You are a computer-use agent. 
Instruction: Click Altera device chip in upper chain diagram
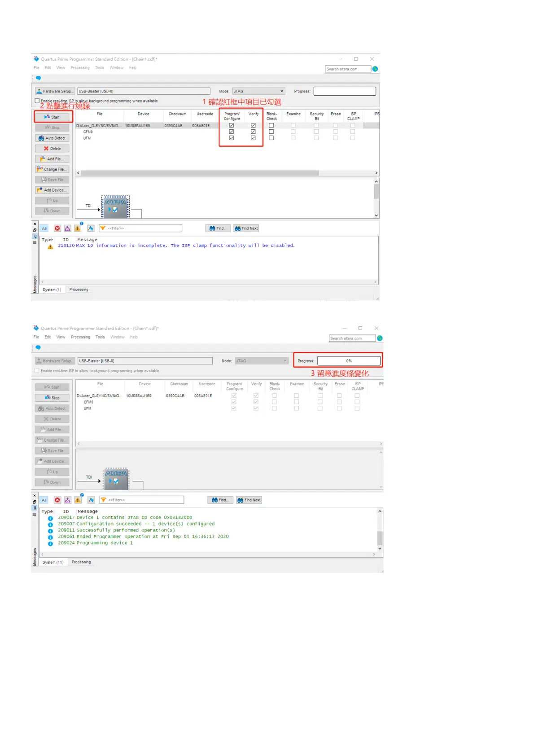pos(115,207)
